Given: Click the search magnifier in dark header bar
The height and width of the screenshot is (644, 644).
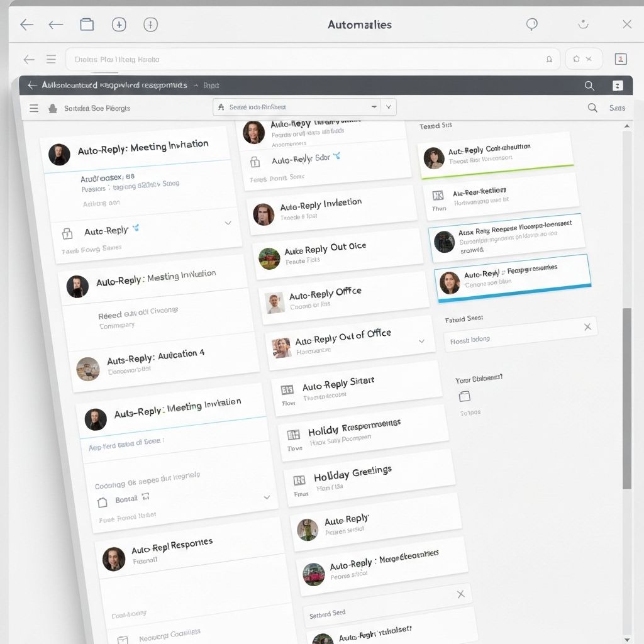Looking at the screenshot, I should 589,86.
